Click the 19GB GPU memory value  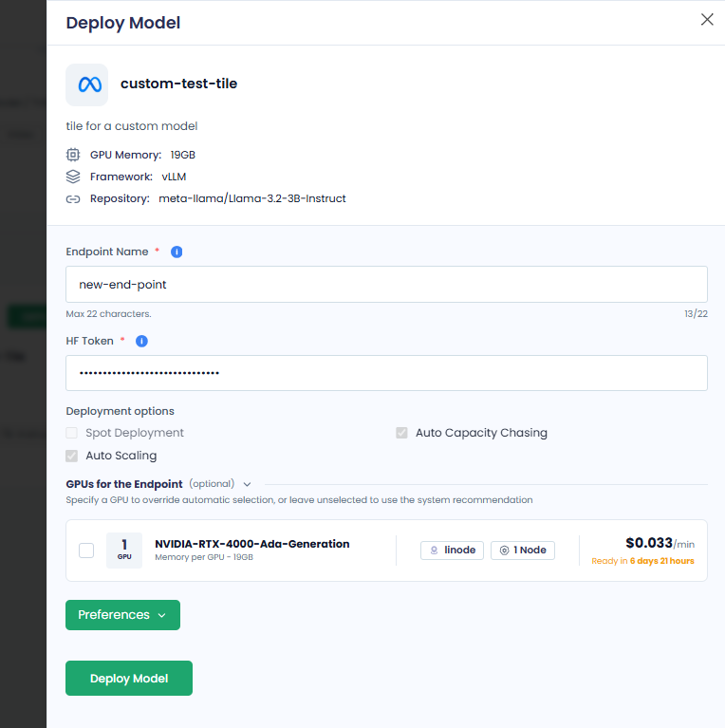[182, 155]
